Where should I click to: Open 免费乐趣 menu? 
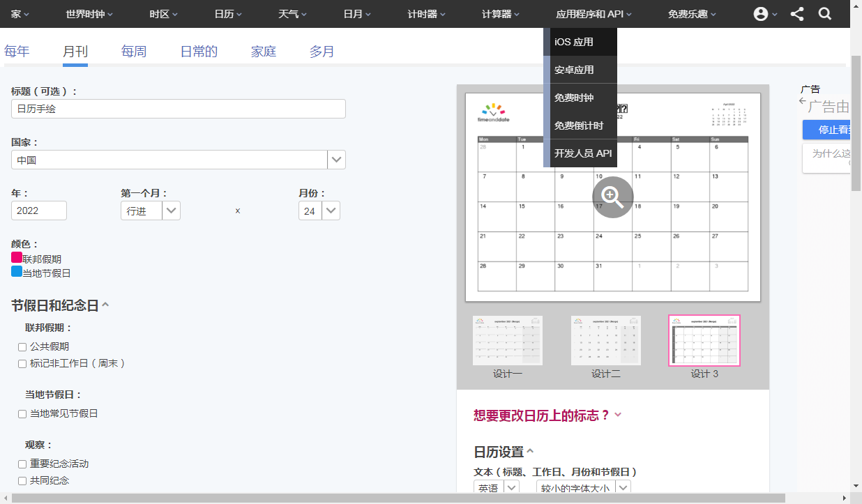(x=692, y=14)
